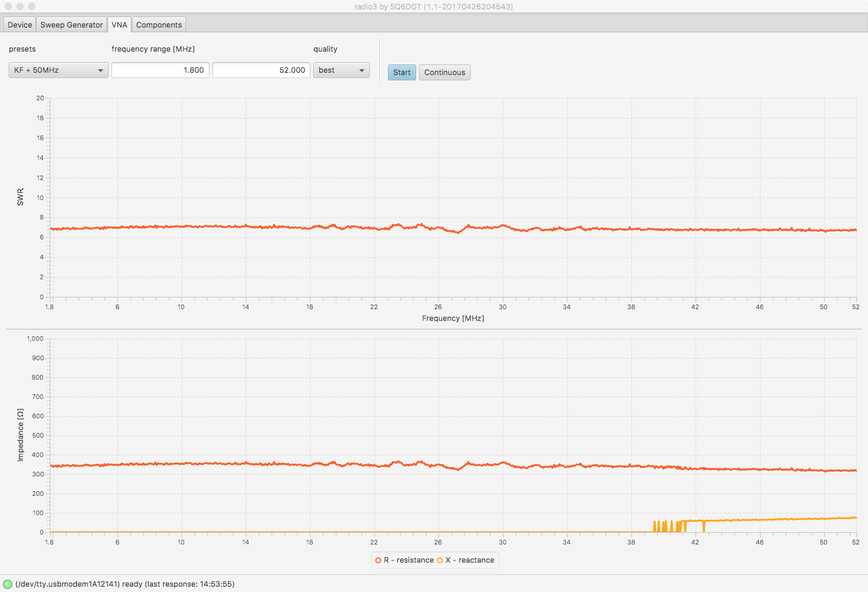868x592 pixels.
Task: Select the VNA tab
Action: 119,25
